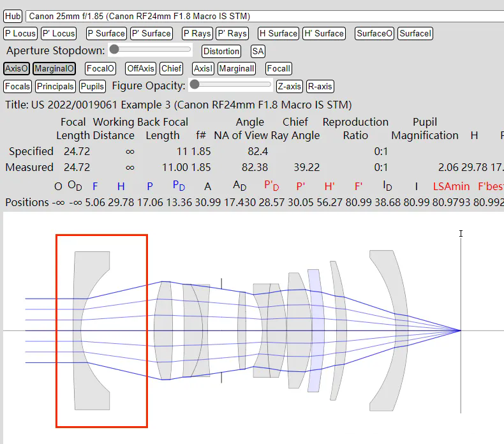Click the SurfaceI button
The image size is (504, 444).
(x=415, y=33)
